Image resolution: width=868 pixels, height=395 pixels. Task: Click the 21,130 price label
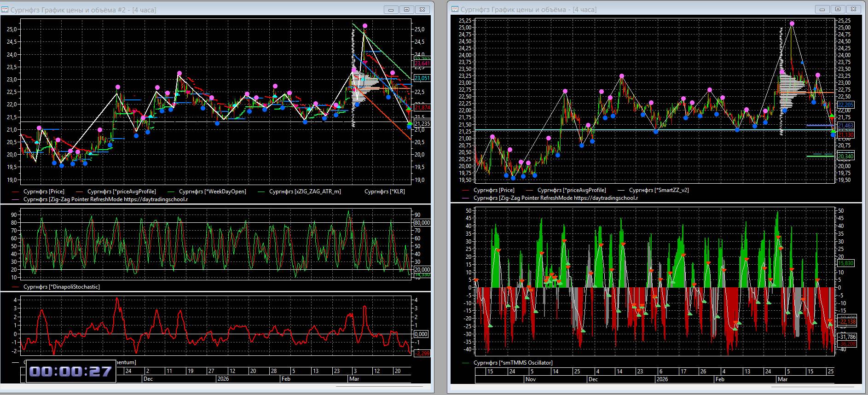coord(846,135)
